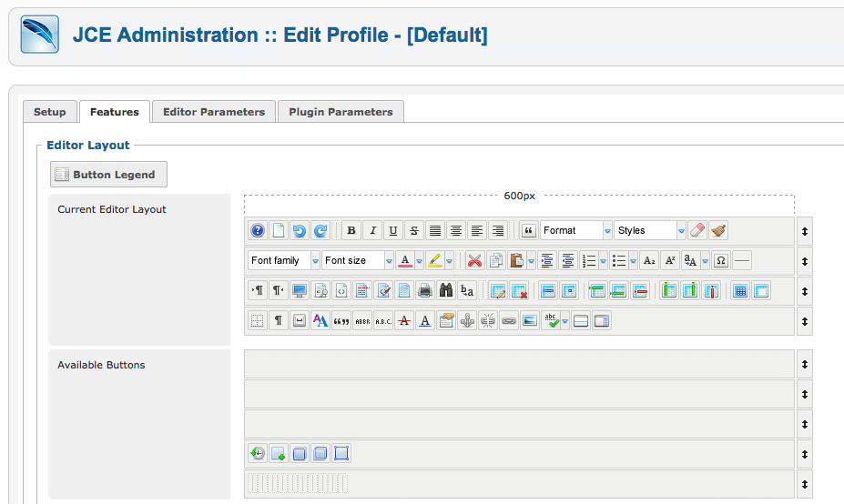Click the JCE feather logo icon
The image size is (844, 504).
coord(40,35)
